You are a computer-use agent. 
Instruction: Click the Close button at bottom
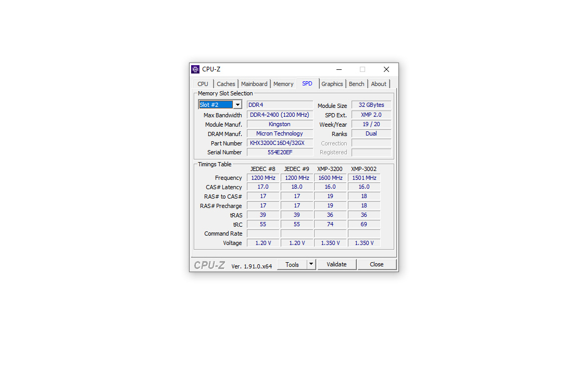point(377,264)
